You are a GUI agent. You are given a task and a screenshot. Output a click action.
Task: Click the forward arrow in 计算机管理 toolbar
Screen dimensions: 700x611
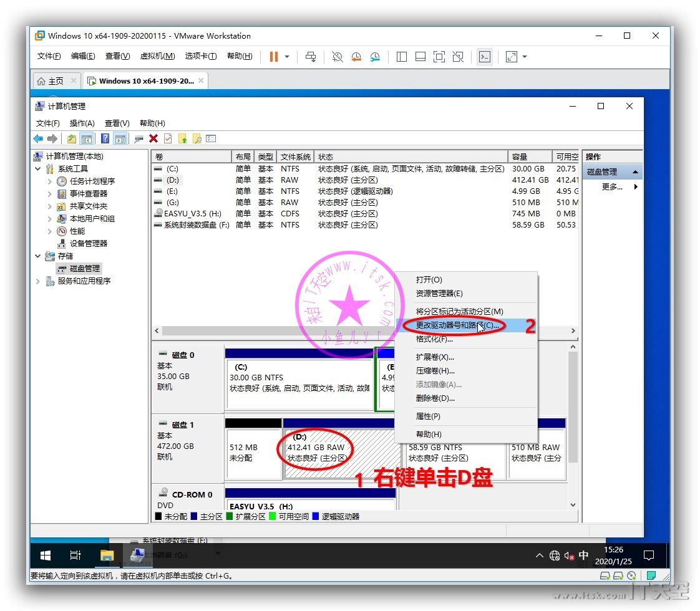click(52, 138)
